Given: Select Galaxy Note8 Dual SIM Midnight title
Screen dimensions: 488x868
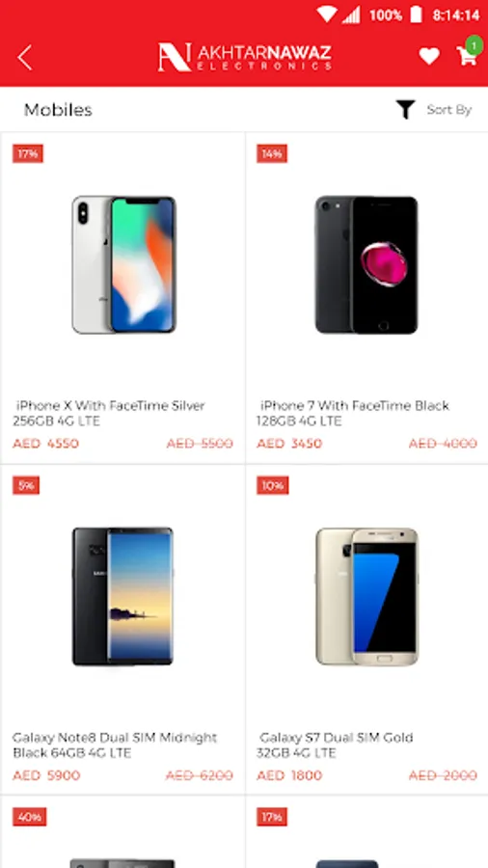Looking at the screenshot, I should pos(115,746).
